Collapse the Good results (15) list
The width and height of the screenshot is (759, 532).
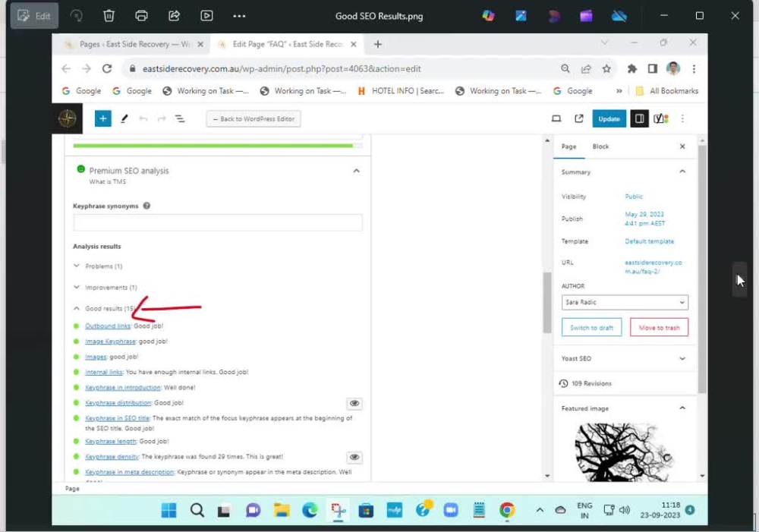coord(103,308)
